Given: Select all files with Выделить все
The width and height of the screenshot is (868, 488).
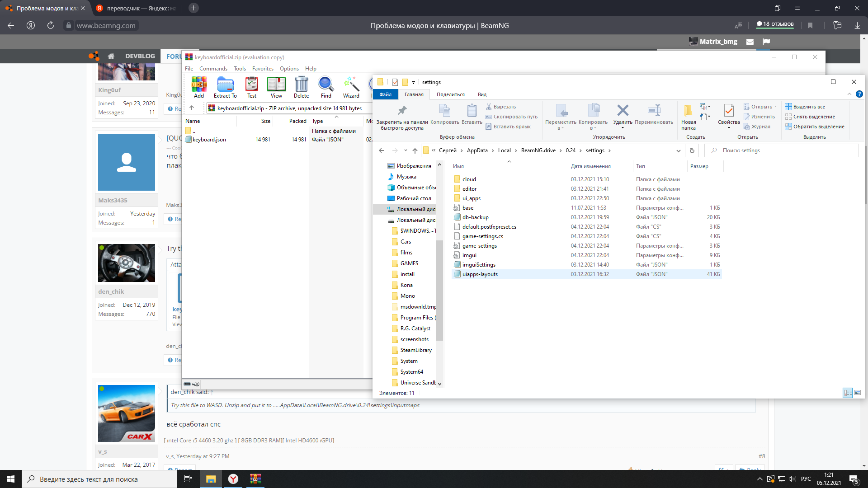Looking at the screenshot, I should click(805, 107).
